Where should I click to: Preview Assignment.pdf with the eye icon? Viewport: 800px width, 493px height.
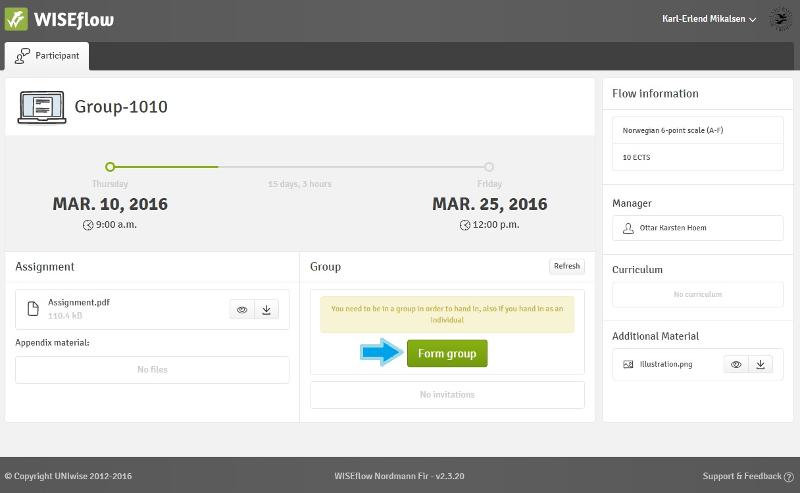(242, 310)
